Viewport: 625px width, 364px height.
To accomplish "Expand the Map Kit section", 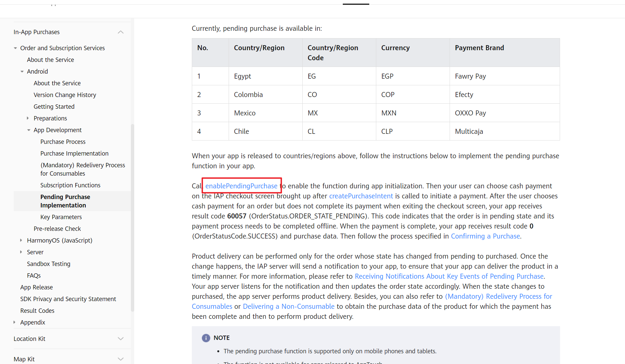I will (121, 359).
